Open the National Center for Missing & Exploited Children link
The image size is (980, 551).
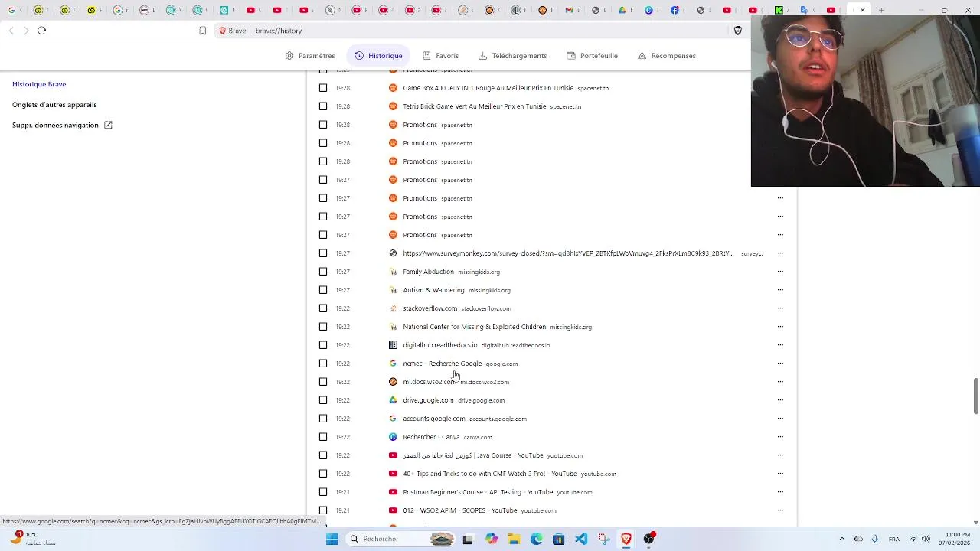point(475,327)
